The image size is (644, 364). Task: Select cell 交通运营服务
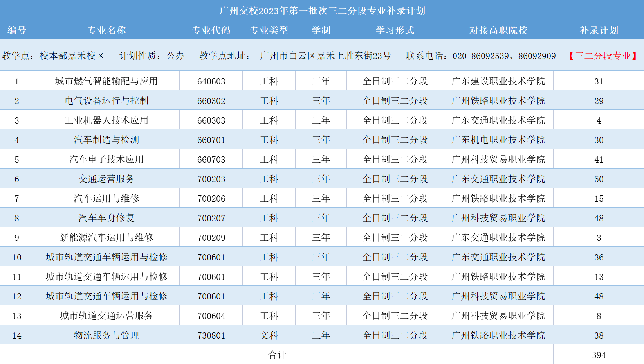pos(106,179)
